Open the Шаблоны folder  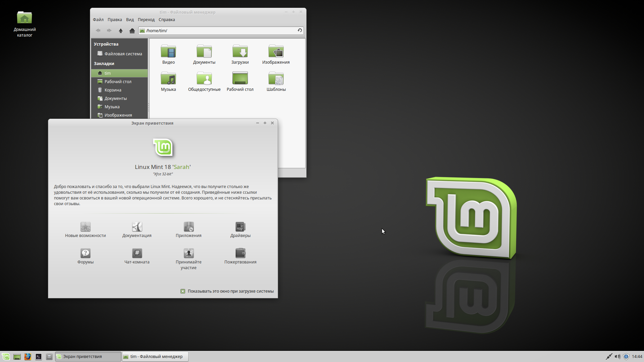pyautogui.click(x=276, y=81)
